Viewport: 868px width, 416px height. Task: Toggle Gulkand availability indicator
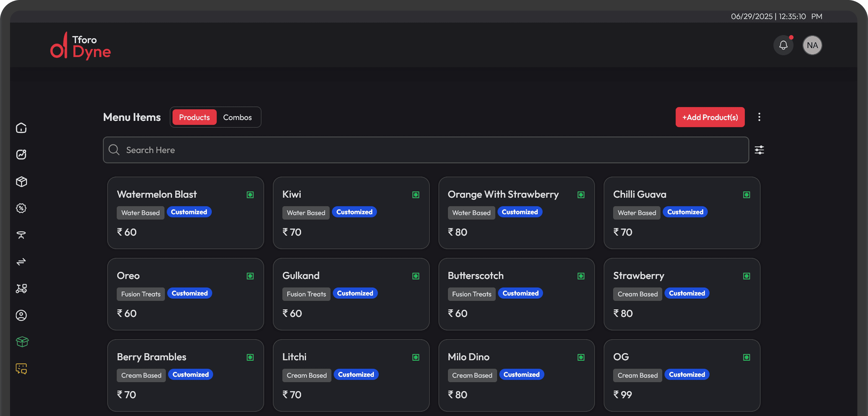click(x=416, y=276)
